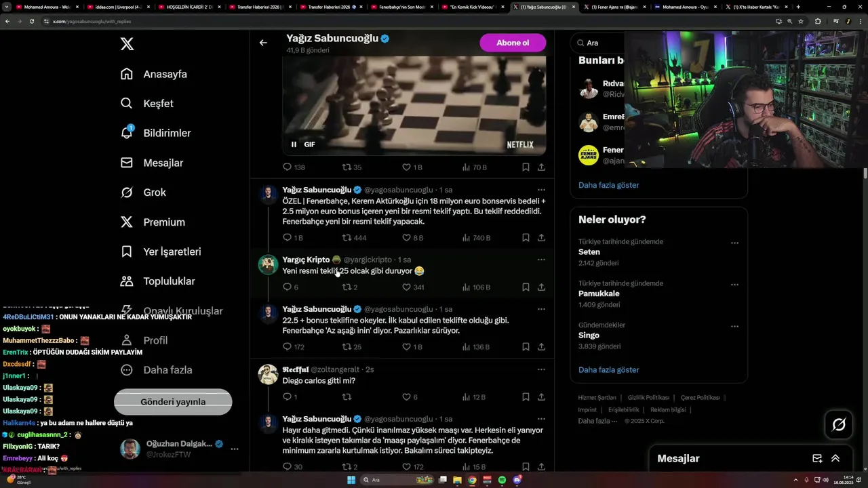Open Yargıç Kripto profile avatar
This screenshot has width=868, height=488.
click(x=268, y=264)
